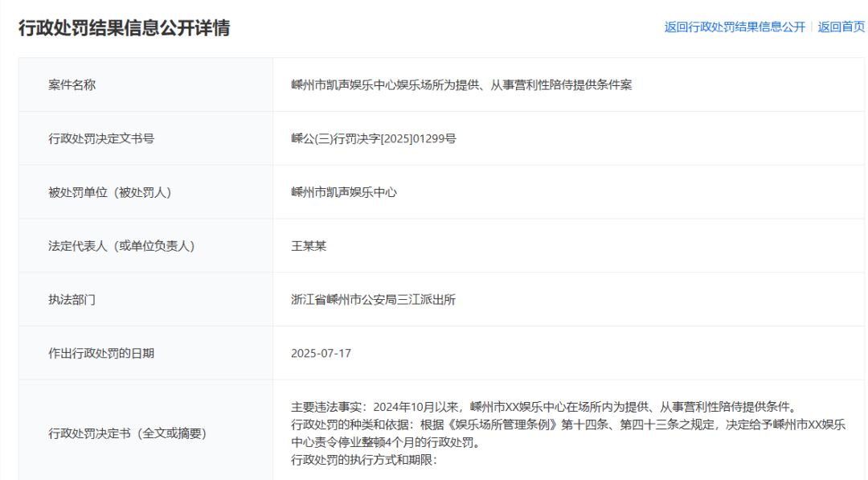Select the 案件名称 label cell
Screen dimensions: 868x480
tap(72, 84)
